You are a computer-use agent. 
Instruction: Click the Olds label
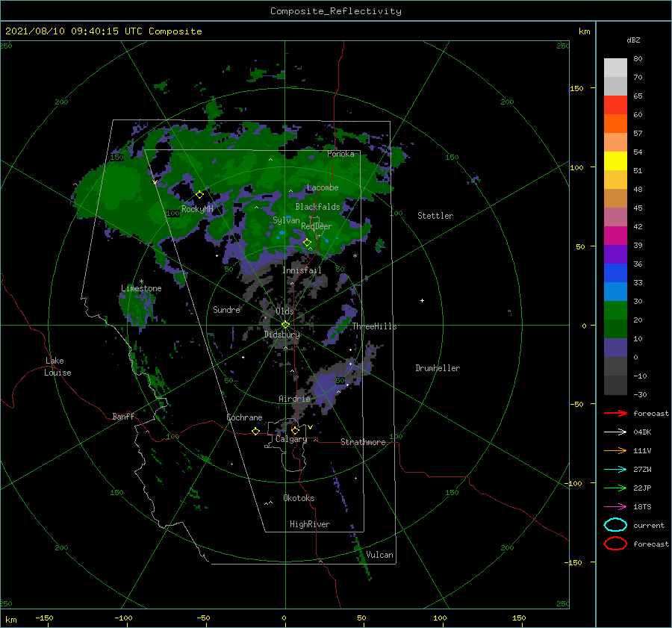[x=284, y=311]
